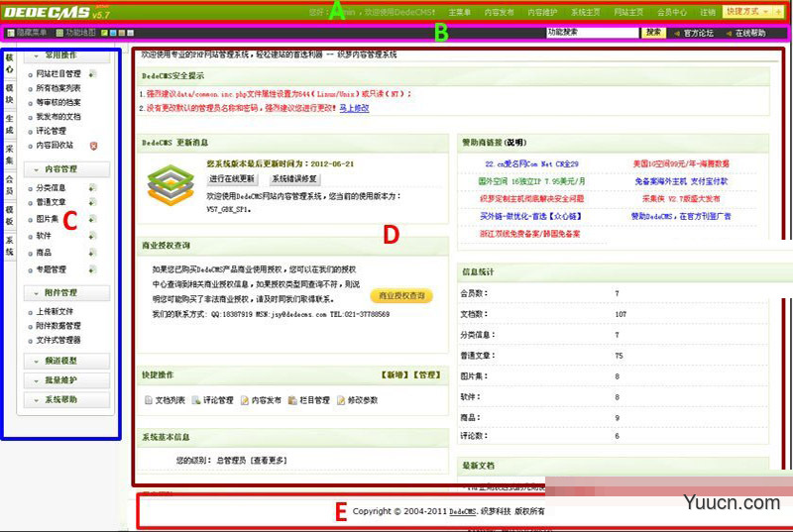Click the add icon beside 商品

coord(92,253)
